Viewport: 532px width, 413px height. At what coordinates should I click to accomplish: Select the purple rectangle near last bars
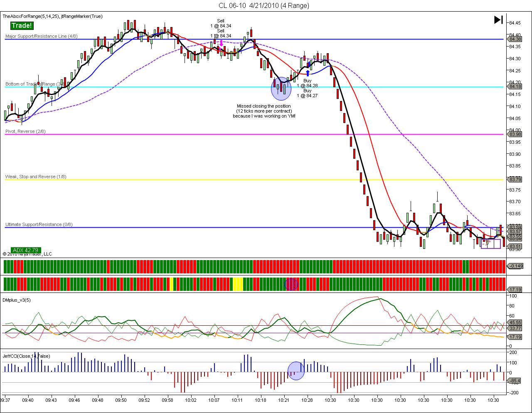tap(491, 243)
